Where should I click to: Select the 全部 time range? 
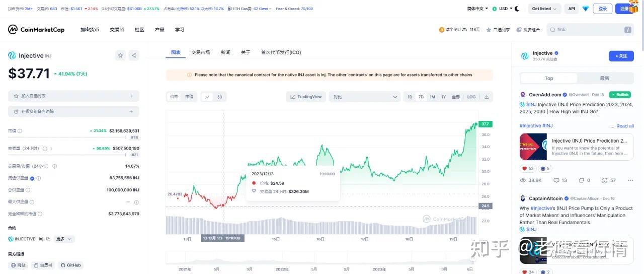pos(456,97)
